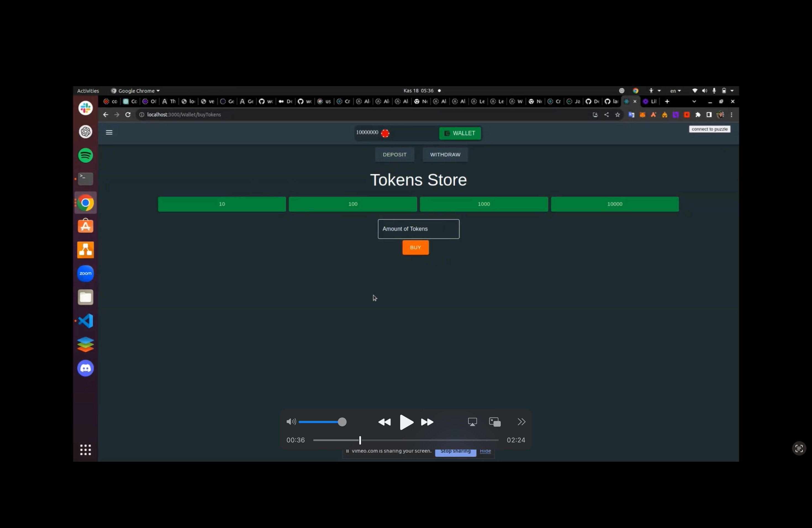The height and width of the screenshot is (528, 812).
Task: Click the red token balance icon
Action: tap(385, 133)
